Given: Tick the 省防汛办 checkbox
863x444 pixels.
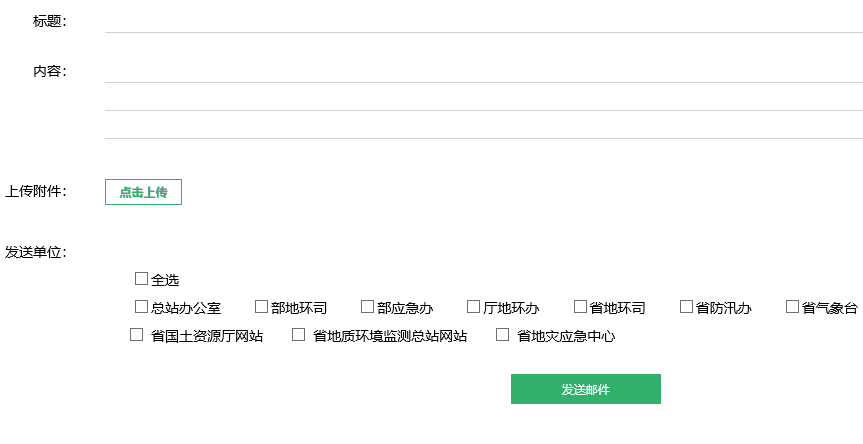Looking at the screenshot, I should point(686,307).
